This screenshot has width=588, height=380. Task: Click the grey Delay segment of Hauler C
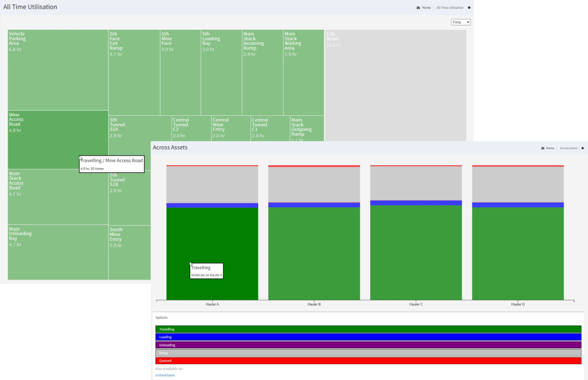click(416, 183)
